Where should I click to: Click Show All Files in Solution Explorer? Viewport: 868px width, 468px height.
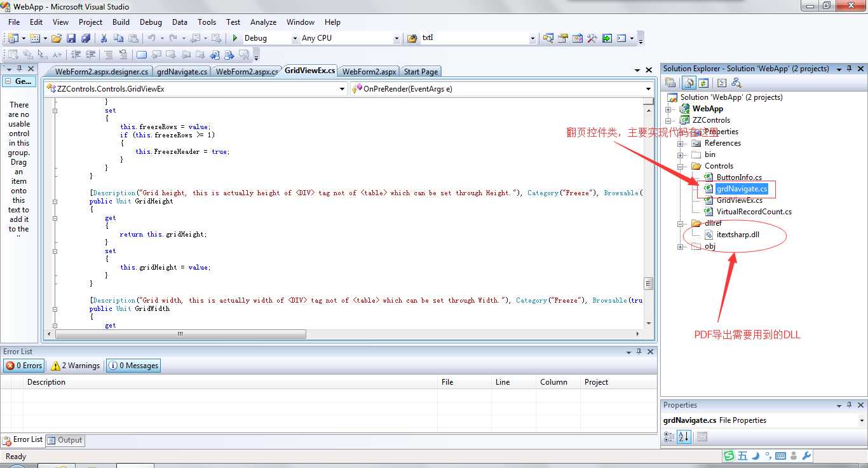688,83
